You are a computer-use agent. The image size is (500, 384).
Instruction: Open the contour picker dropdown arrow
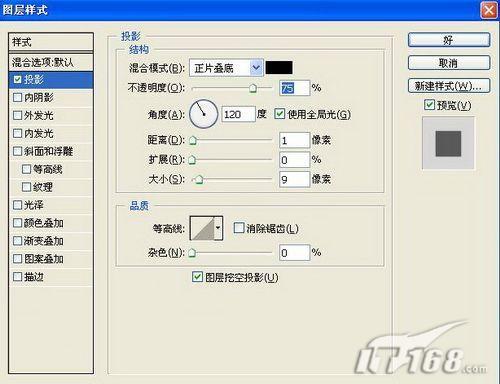click(x=218, y=228)
